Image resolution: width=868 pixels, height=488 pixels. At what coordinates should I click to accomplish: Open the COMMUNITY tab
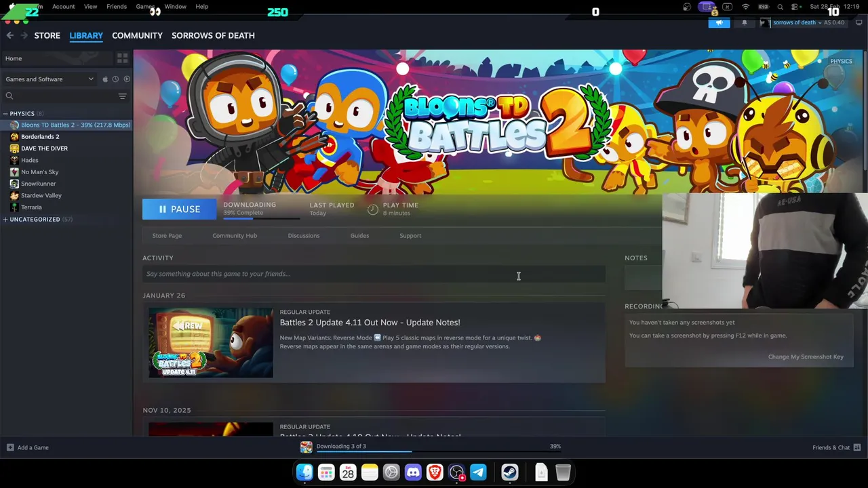137,35
